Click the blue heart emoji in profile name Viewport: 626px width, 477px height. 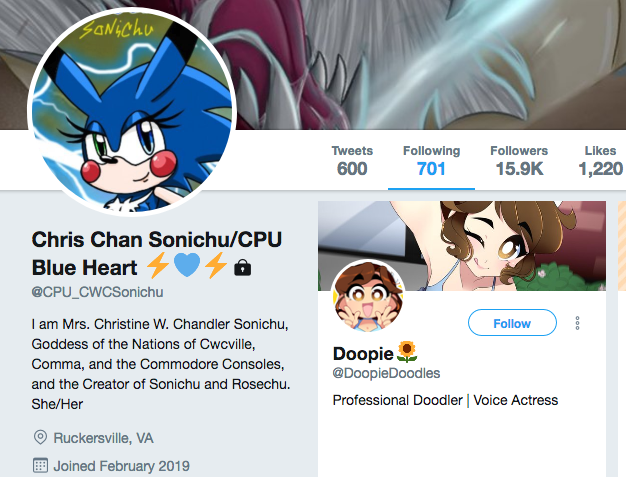coord(187,265)
